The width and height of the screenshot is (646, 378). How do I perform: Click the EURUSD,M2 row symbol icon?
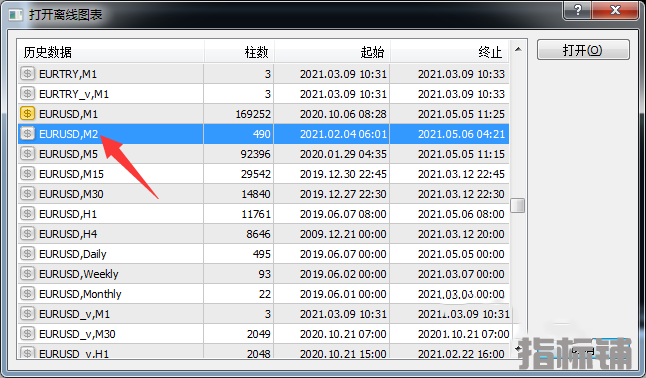click(x=28, y=134)
